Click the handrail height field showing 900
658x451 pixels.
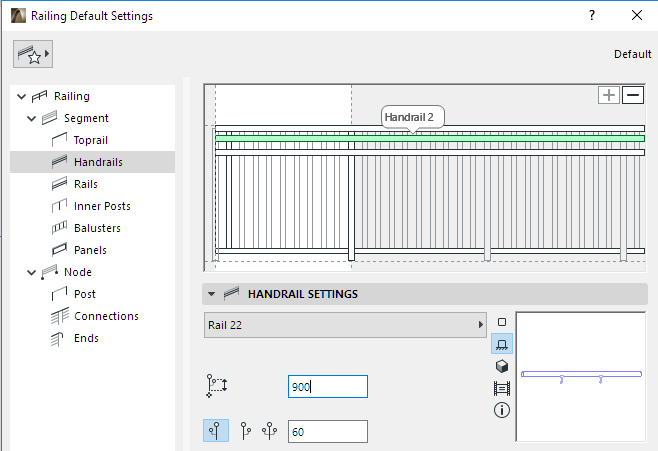click(327, 387)
